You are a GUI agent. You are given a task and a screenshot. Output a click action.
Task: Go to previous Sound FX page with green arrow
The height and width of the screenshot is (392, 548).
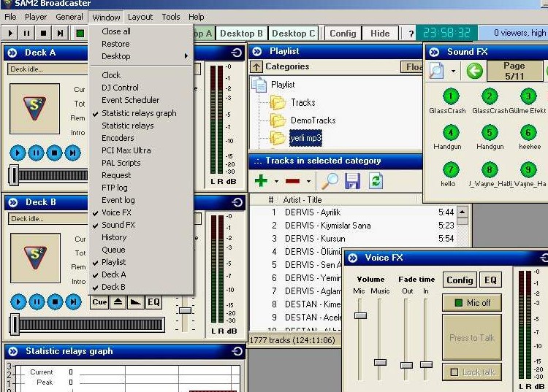click(474, 71)
